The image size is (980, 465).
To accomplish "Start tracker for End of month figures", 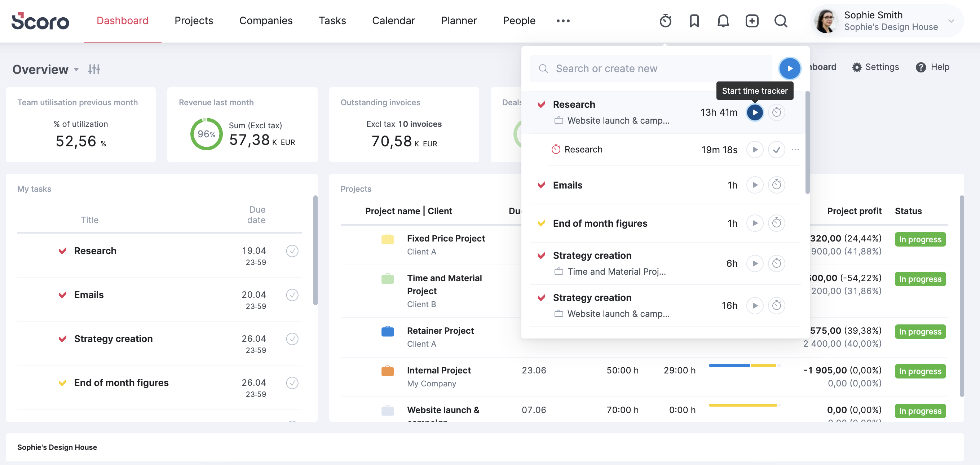I will (755, 223).
